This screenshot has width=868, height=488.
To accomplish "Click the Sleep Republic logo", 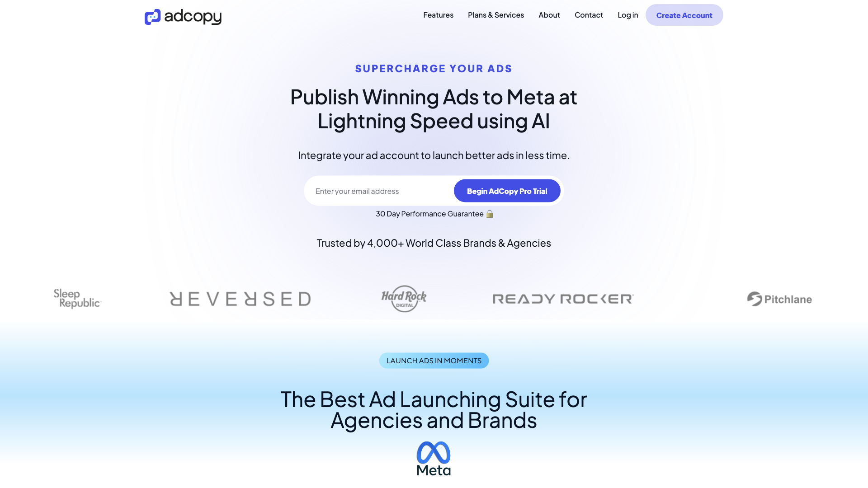I will (x=76, y=299).
